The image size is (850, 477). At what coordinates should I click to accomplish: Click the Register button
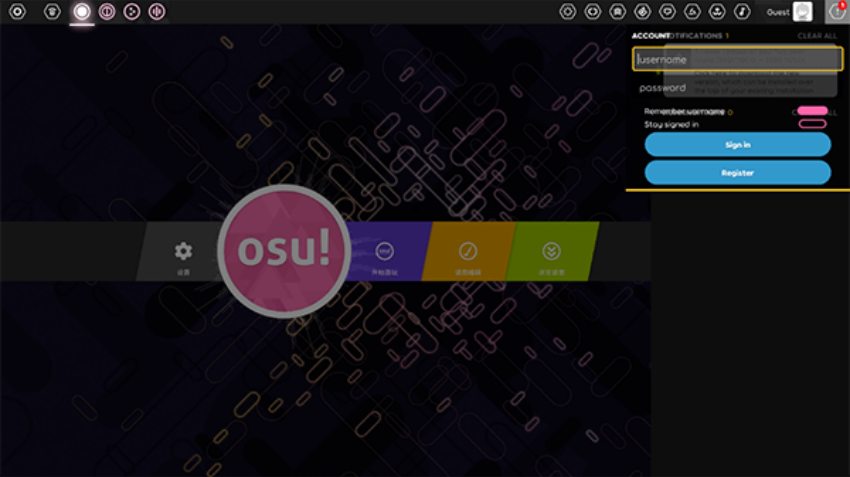pos(737,173)
